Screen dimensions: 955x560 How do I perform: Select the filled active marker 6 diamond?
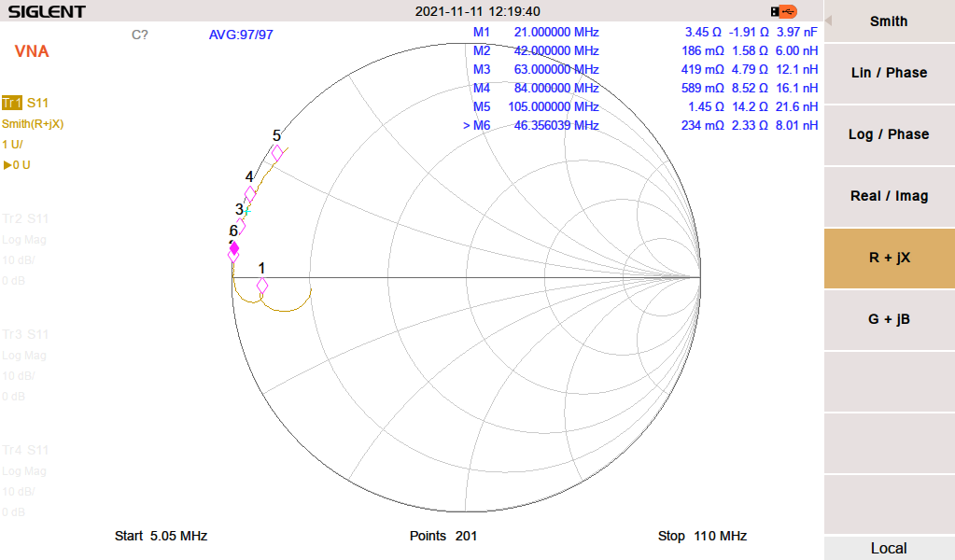pos(234,247)
